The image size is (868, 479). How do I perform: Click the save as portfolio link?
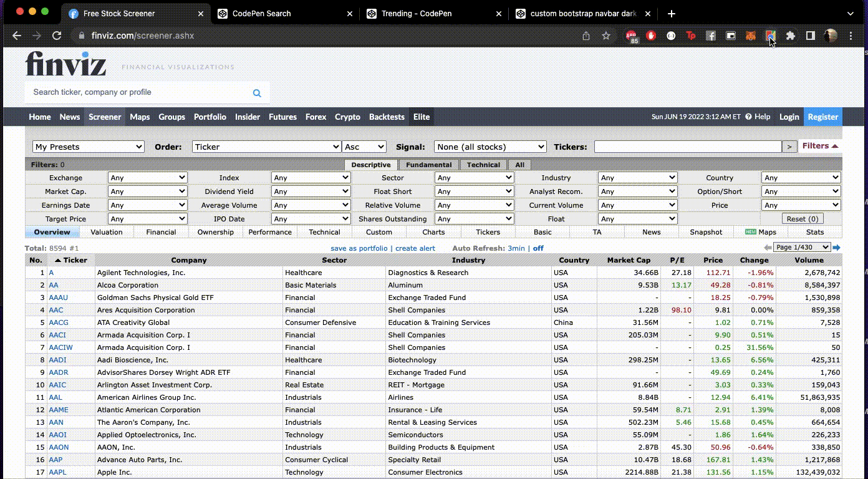pyautogui.click(x=359, y=248)
